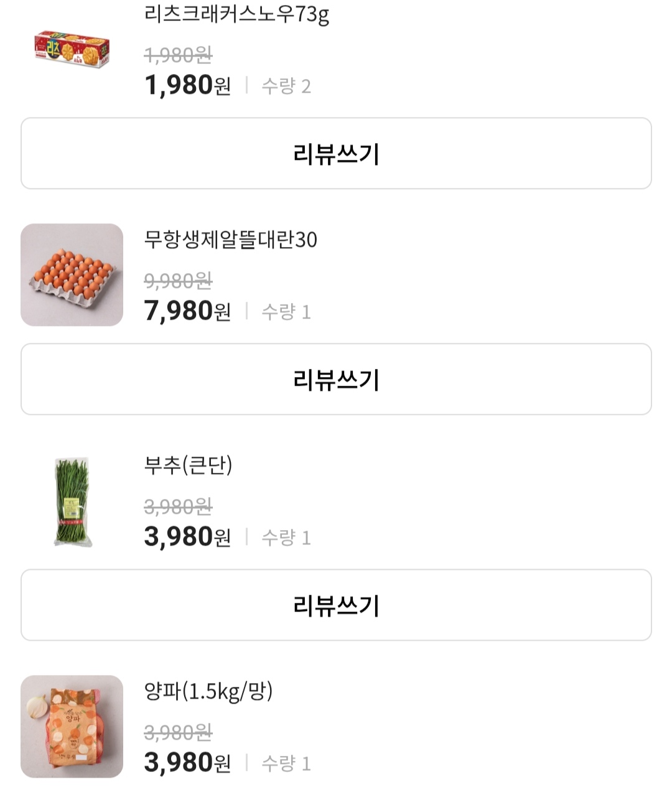The image size is (672, 792).
Task: Write a review for the eggs item
Action: 336,379
